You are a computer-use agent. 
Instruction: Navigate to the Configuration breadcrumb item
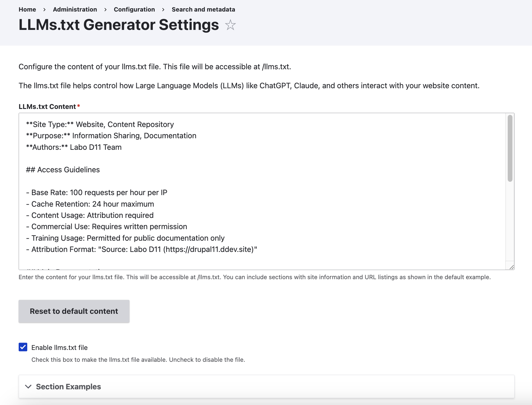134,9
